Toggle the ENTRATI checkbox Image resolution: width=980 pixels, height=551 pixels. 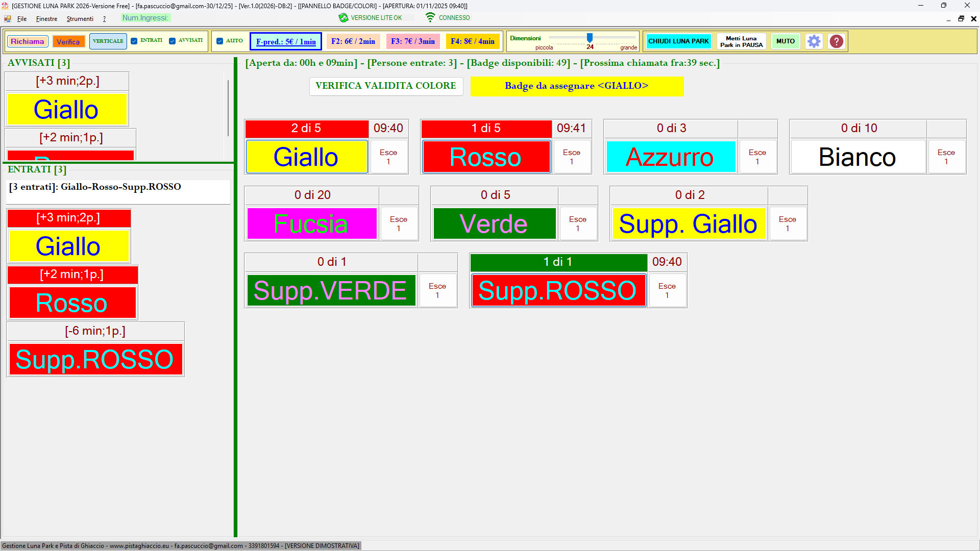pyautogui.click(x=134, y=41)
